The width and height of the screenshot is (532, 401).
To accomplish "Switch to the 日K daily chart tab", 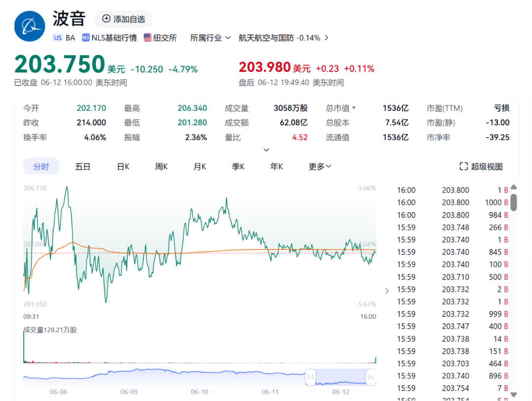I will [x=123, y=166].
